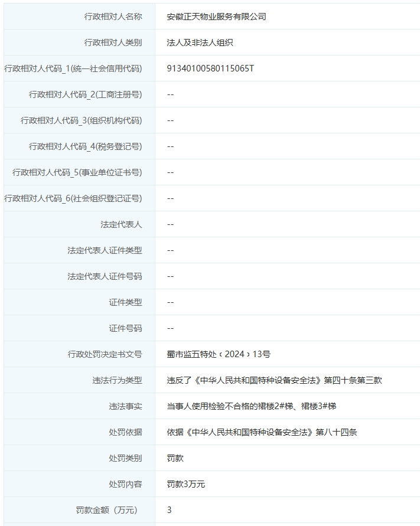Click the dash value in 组织机构代码 row
The height and width of the screenshot is (526, 420).
(170, 120)
